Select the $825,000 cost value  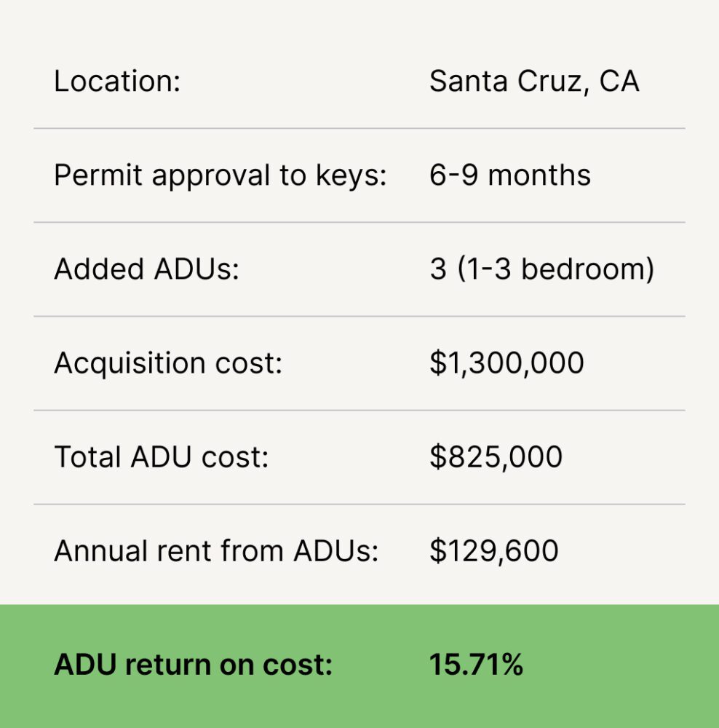click(496, 457)
